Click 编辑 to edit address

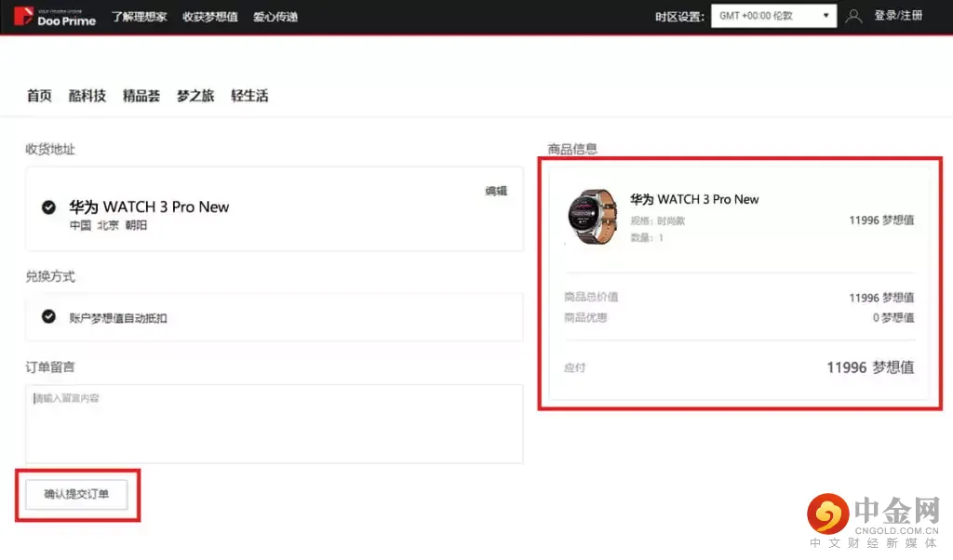[496, 191]
